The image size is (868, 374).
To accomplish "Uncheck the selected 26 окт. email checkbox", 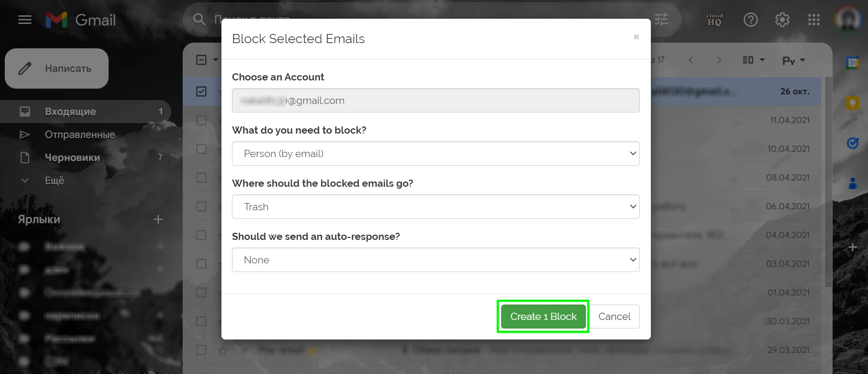I will tap(201, 91).
